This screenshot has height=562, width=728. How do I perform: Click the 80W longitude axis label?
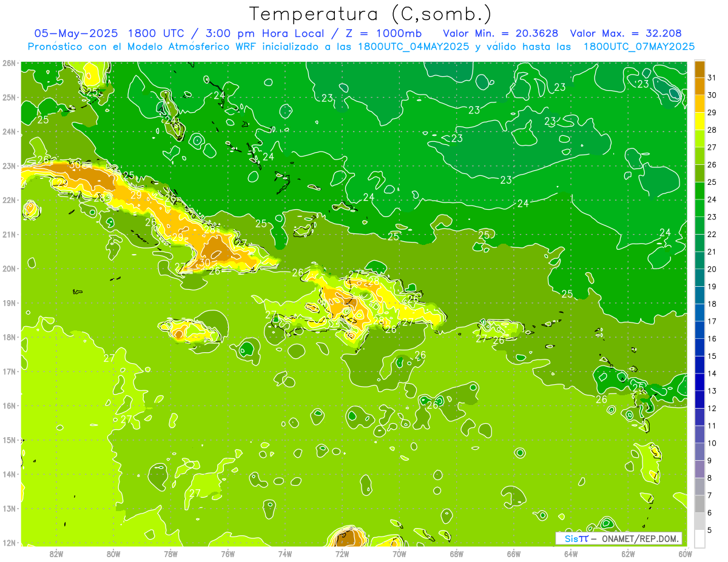[x=113, y=554]
